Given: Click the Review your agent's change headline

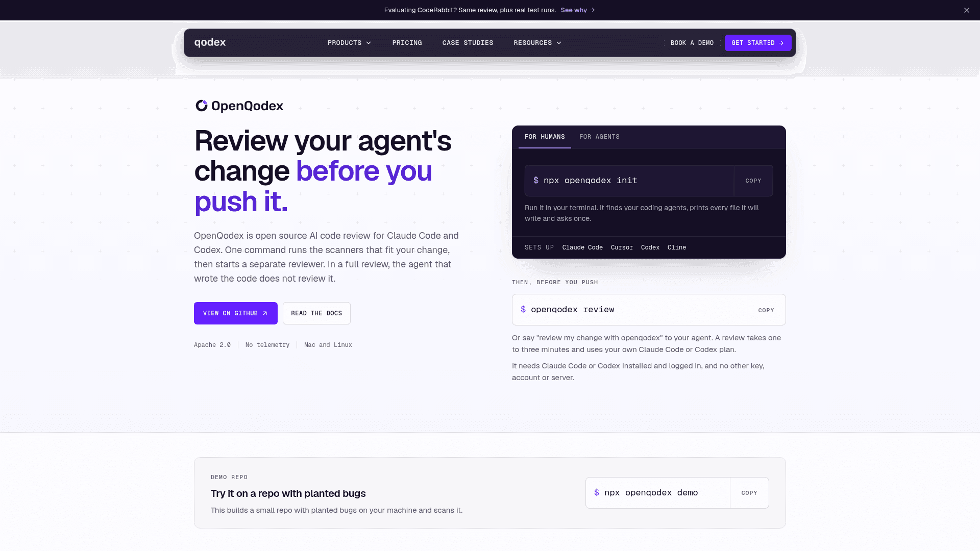Looking at the screenshot, I should pyautogui.click(x=323, y=171).
